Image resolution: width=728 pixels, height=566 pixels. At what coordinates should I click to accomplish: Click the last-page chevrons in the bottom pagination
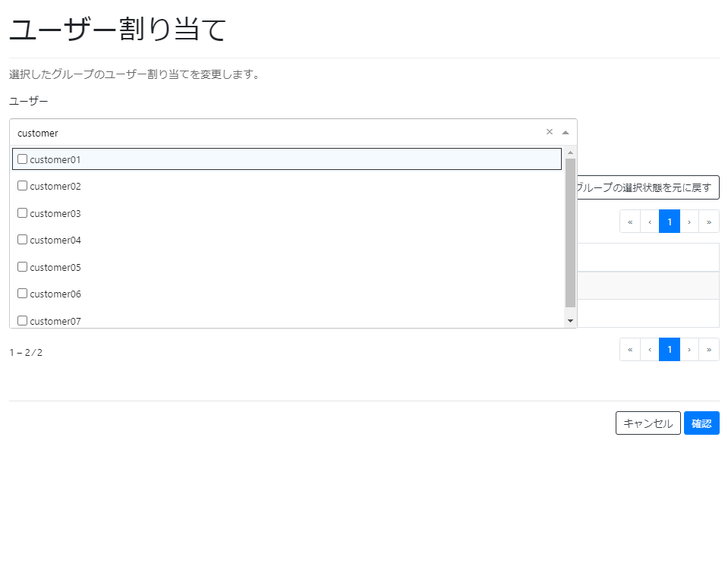(709, 349)
